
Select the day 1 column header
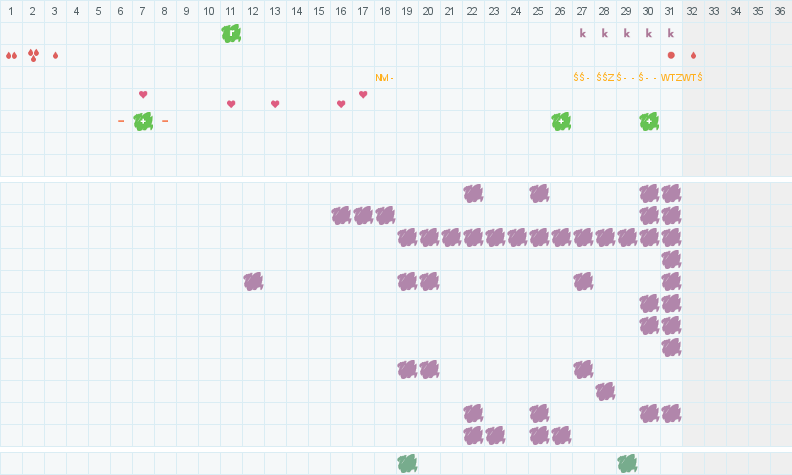tap(11, 11)
